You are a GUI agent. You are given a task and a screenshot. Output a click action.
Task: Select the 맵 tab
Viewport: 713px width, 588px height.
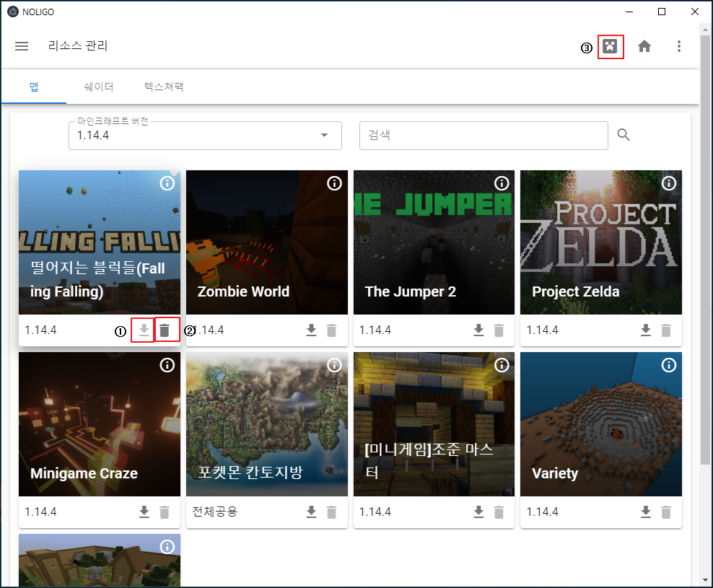tap(34, 87)
